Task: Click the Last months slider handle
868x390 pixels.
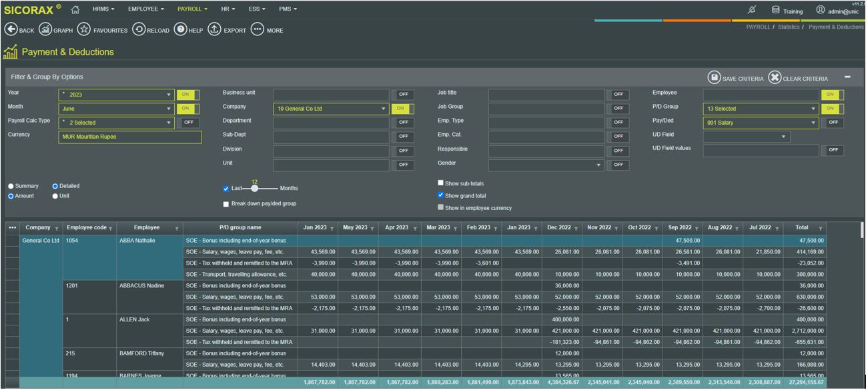Action: [254, 189]
